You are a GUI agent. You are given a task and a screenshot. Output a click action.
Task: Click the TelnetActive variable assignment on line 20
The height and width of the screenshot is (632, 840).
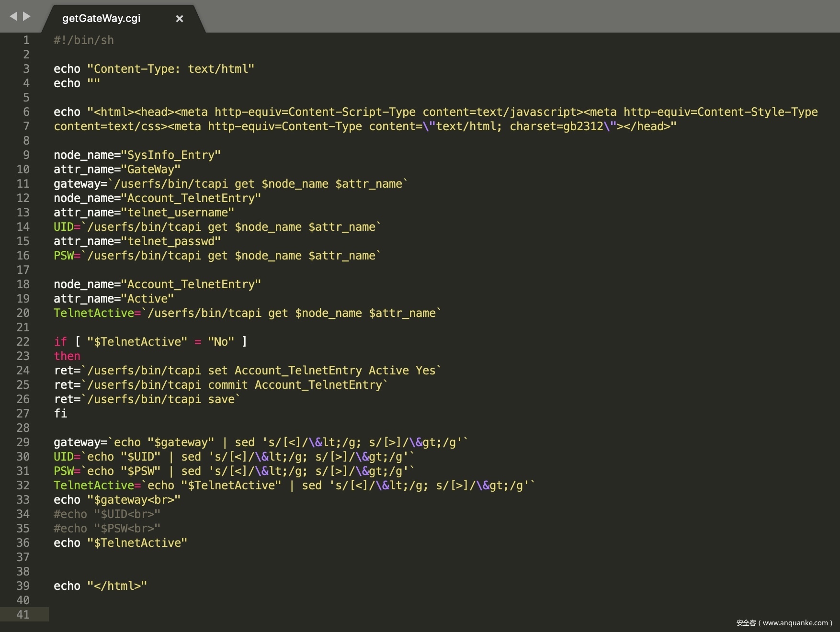click(94, 313)
